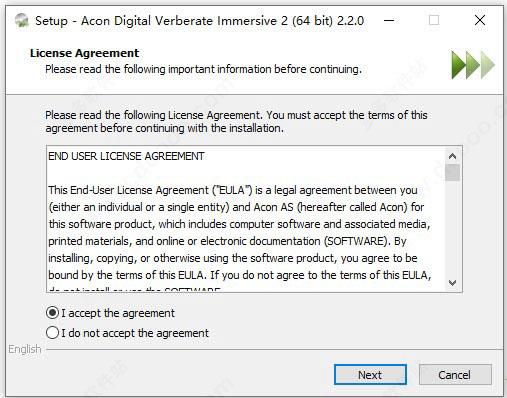
Task: Click the bold License Agreement page title
Action: (84, 53)
